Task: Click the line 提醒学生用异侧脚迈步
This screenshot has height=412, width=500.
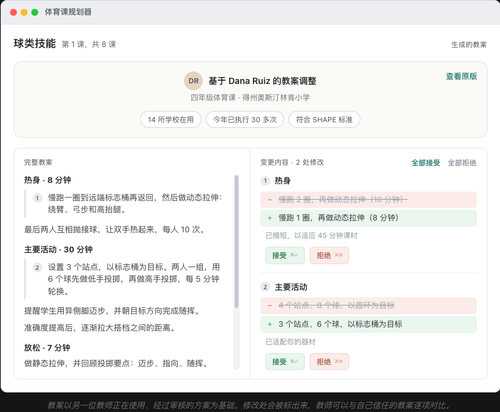Action: point(112,311)
